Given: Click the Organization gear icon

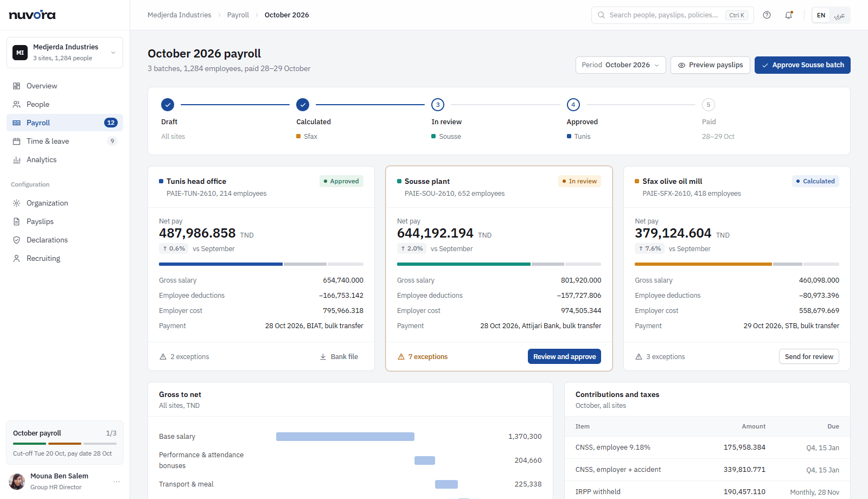Looking at the screenshot, I should click(17, 203).
